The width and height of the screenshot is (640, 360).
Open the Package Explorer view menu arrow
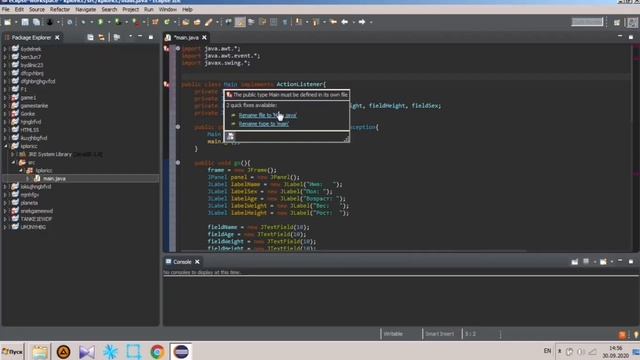pos(130,37)
